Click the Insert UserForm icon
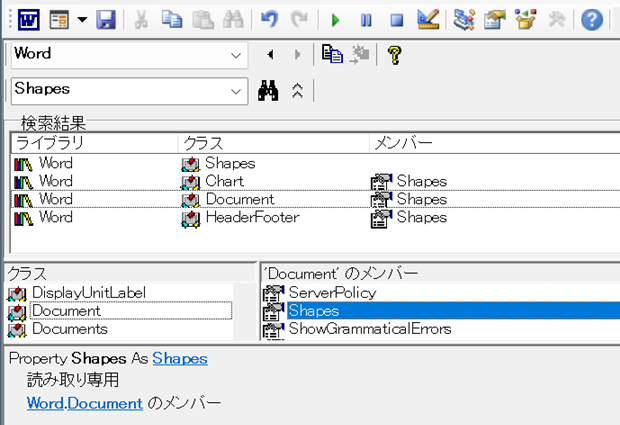620x425 pixels. click(x=59, y=19)
